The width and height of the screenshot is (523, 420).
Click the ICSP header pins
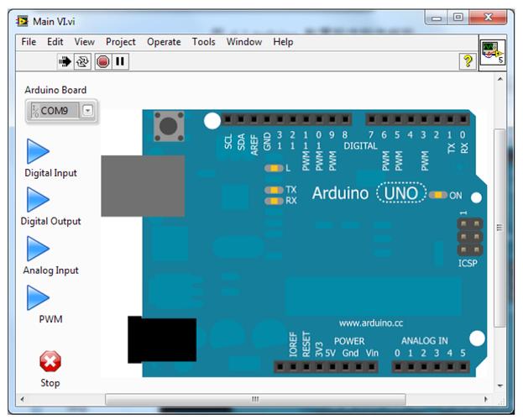point(470,237)
